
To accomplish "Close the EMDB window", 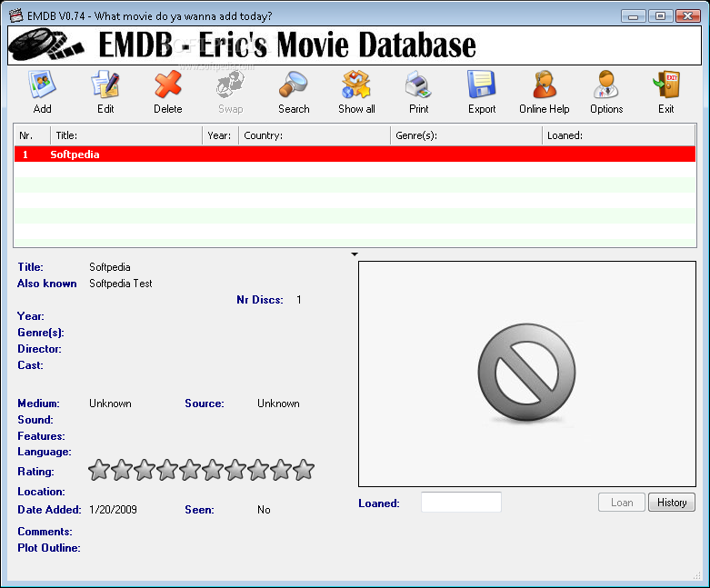I will 688,16.
